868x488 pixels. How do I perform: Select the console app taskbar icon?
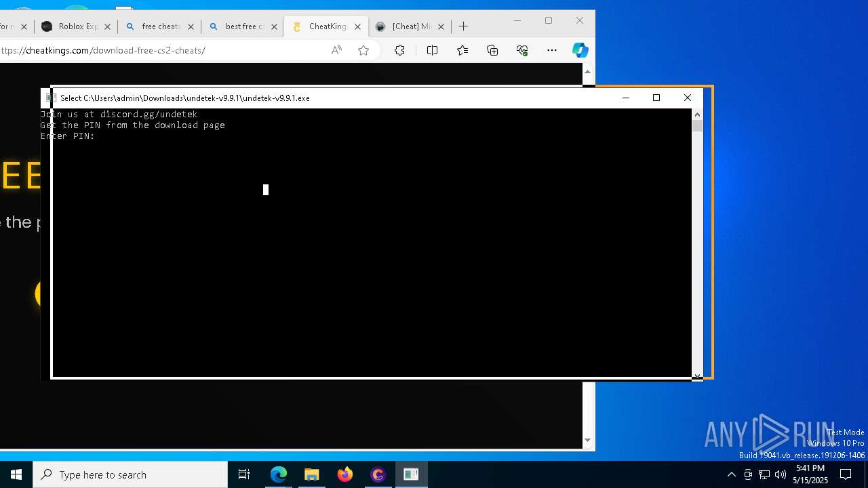coord(411,474)
